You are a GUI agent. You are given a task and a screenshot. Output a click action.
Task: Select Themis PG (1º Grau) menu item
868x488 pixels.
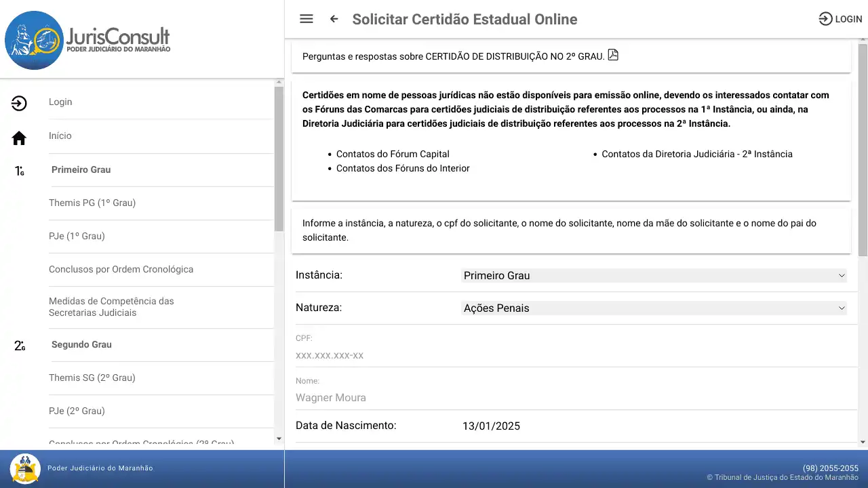tap(92, 203)
